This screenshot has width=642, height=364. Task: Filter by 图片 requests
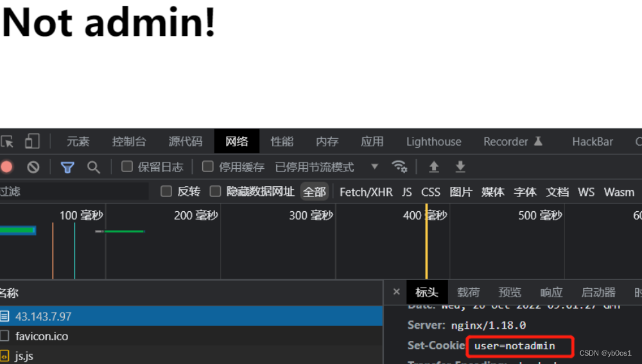pos(460,192)
